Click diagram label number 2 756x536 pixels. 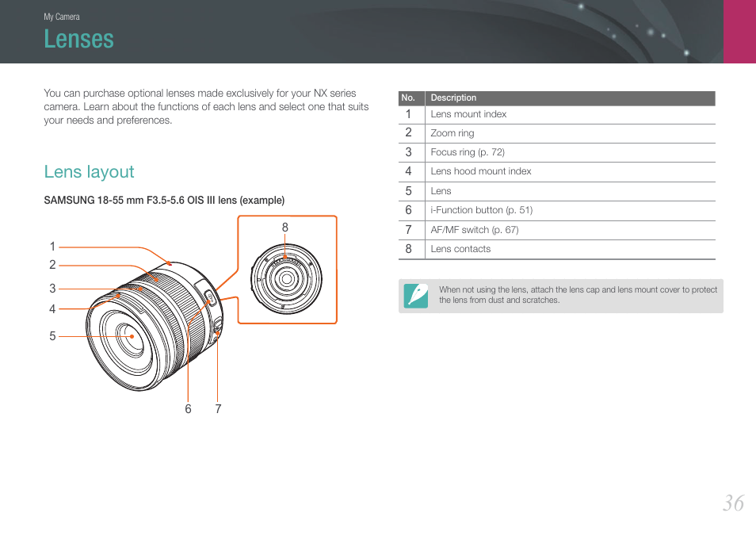[x=52, y=265]
